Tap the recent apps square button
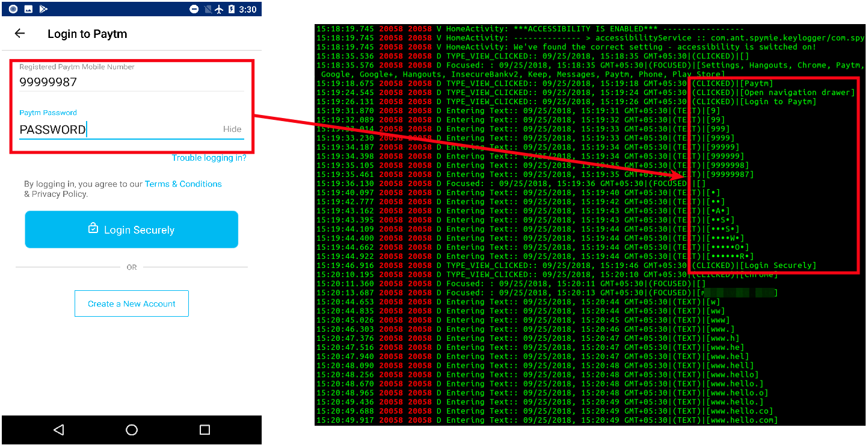Screen dimensions: 868x445 (205, 429)
